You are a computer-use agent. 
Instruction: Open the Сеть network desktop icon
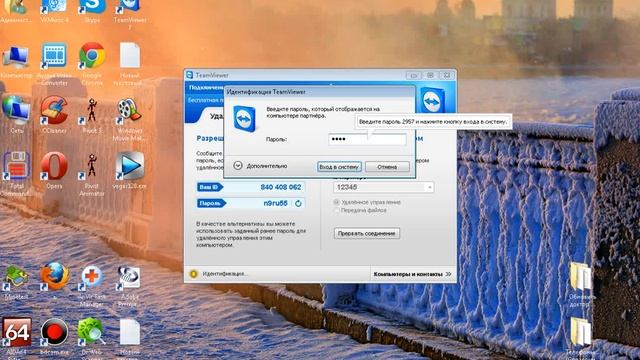click(16, 110)
